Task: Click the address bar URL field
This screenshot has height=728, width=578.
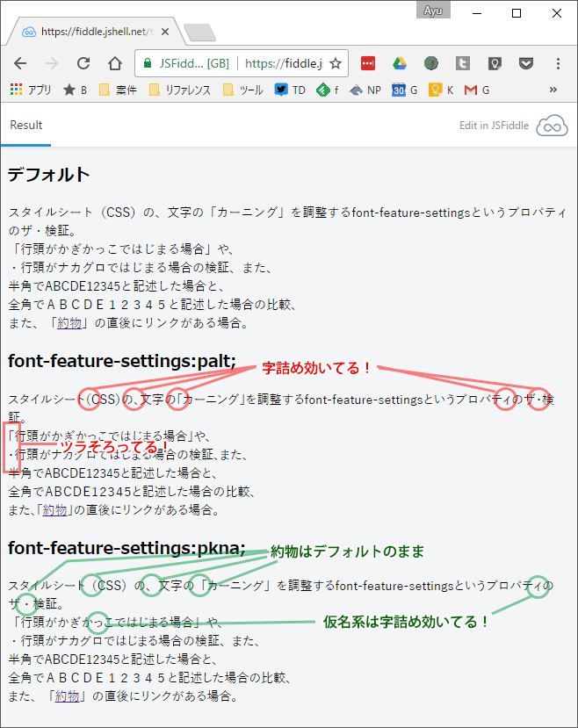Action: 281,63
